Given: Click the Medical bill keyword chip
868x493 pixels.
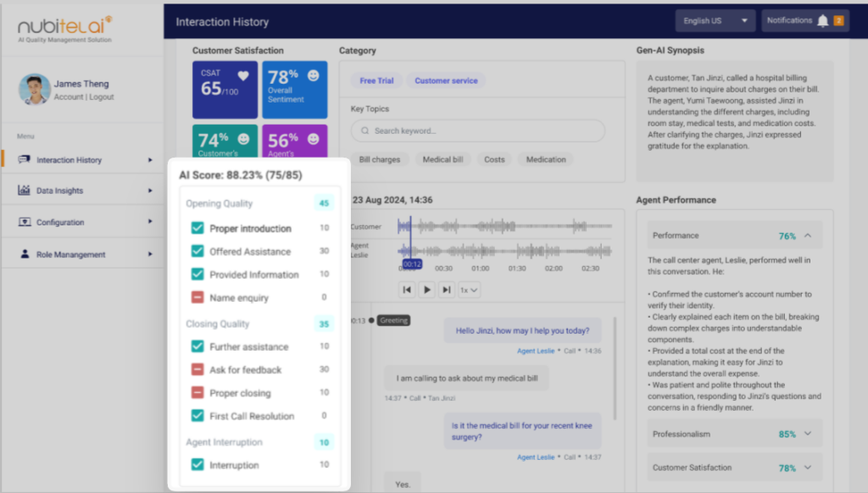Looking at the screenshot, I should click(x=444, y=158).
